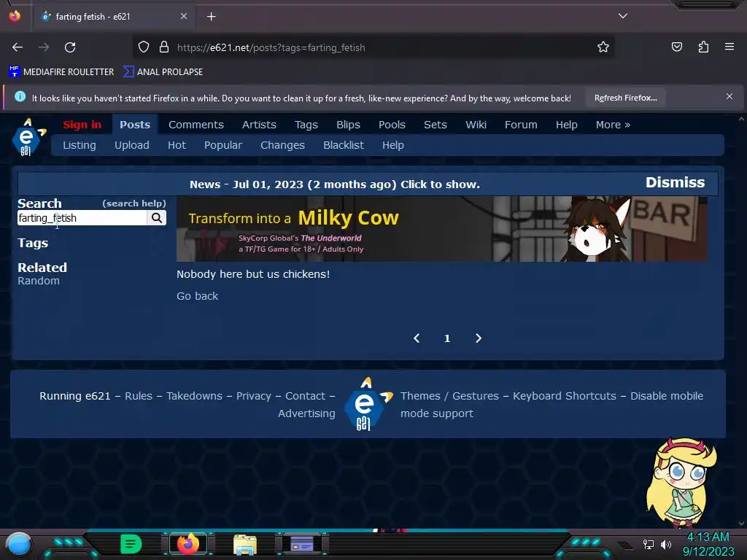This screenshot has height=560, width=747.
Task: Open the Pools menu item
Action: (392, 125)
